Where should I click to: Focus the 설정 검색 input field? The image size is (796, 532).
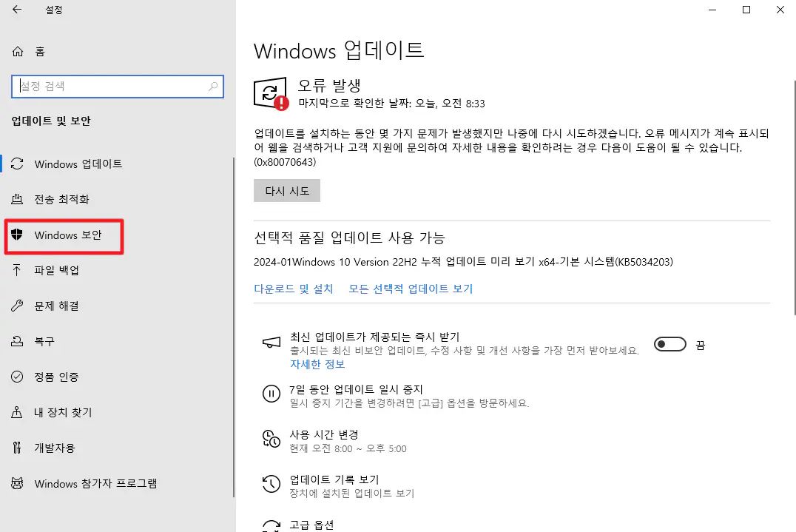(x=118, y=87)
